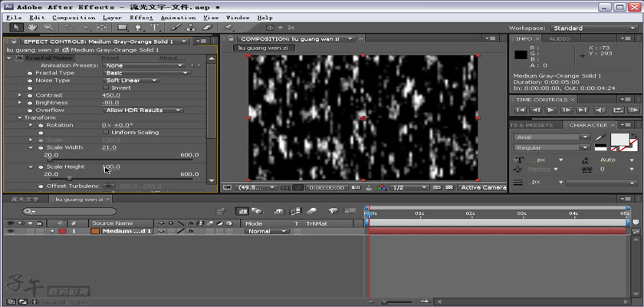The height and width of the screenshot is (307, 644).
Task: Select the Horizontal Type tool
Action: pyautogui.click(x=154, y=28)
